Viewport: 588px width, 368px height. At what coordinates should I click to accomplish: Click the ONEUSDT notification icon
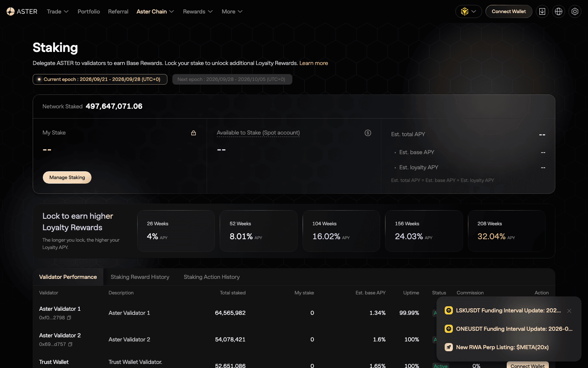pyautogui.click(x=449, y=329)
